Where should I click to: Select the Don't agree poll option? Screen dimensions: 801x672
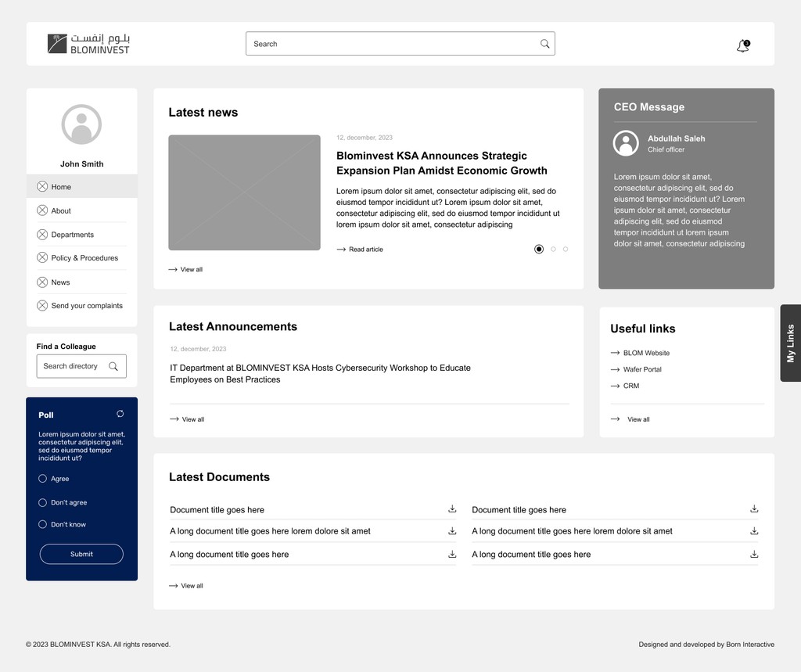(42, 503)
